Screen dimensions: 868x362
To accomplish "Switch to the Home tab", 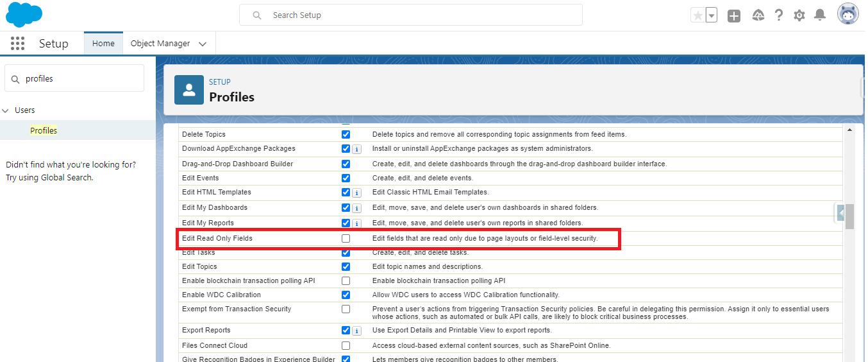I will coord(103,44).
